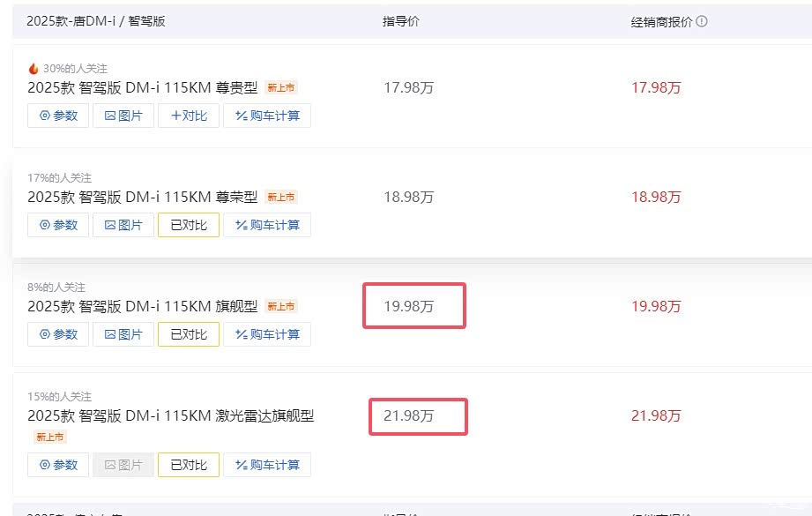Click the flame icon on 尊贵型 row
Screen dimensions: 812x516
tap(34, 69)
